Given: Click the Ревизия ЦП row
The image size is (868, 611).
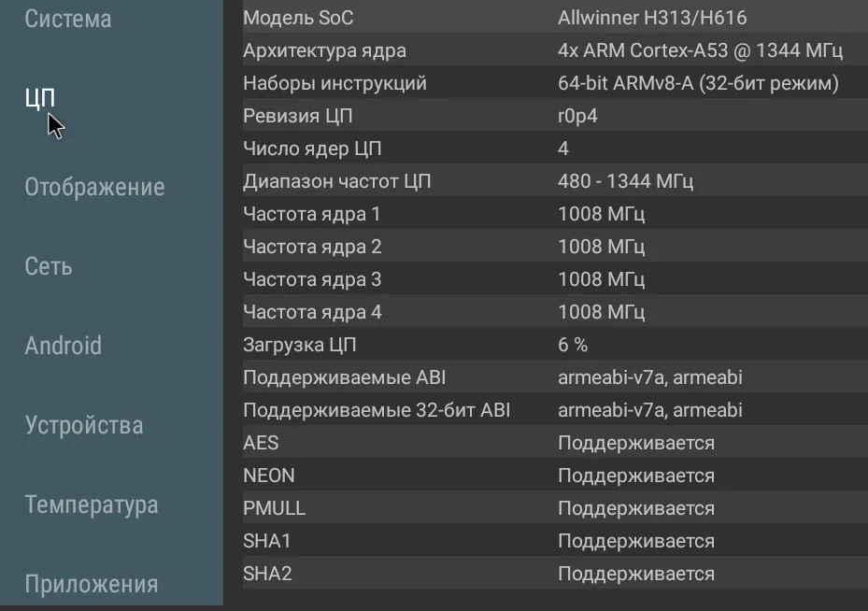Looking at the screenshot, I should (548, 116).
